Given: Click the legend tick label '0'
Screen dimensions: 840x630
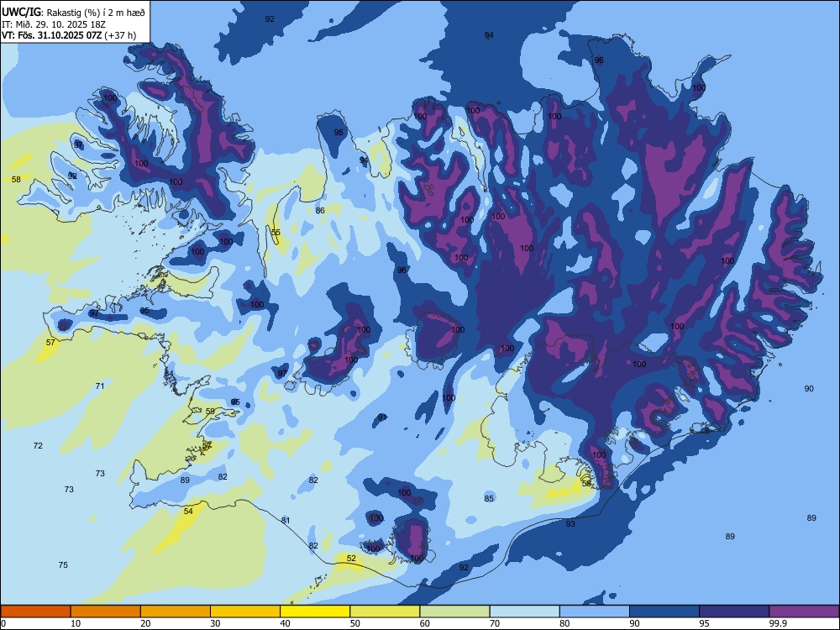Looking at the screenshot, I should point(3,623).
